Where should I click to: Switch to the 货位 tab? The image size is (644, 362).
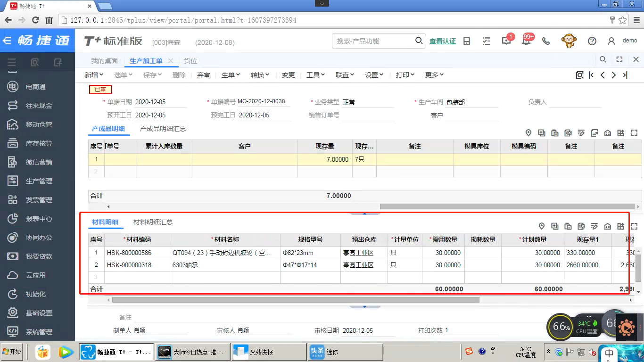190,61
